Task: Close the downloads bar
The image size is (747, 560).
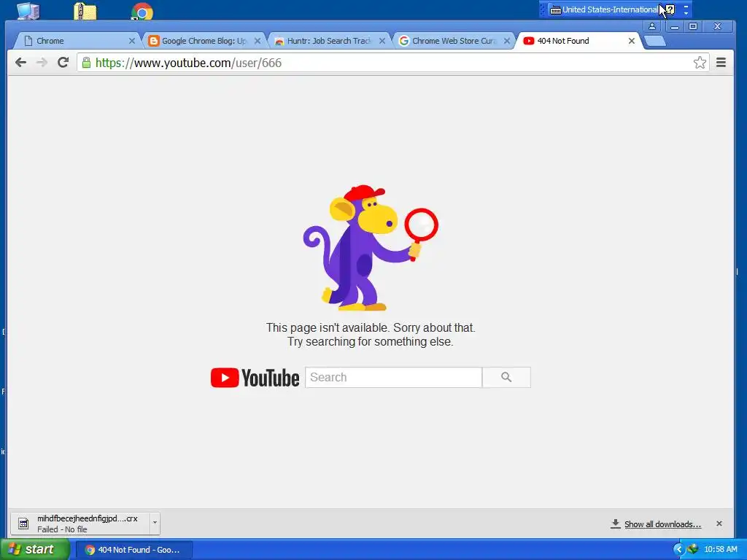Action: (x=719, y=524)
